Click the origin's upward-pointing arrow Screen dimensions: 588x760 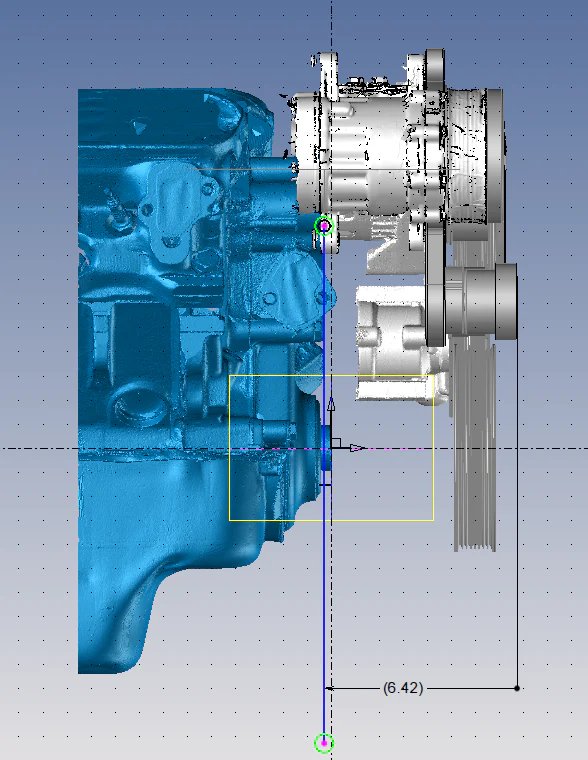click(x=331, y=405)
